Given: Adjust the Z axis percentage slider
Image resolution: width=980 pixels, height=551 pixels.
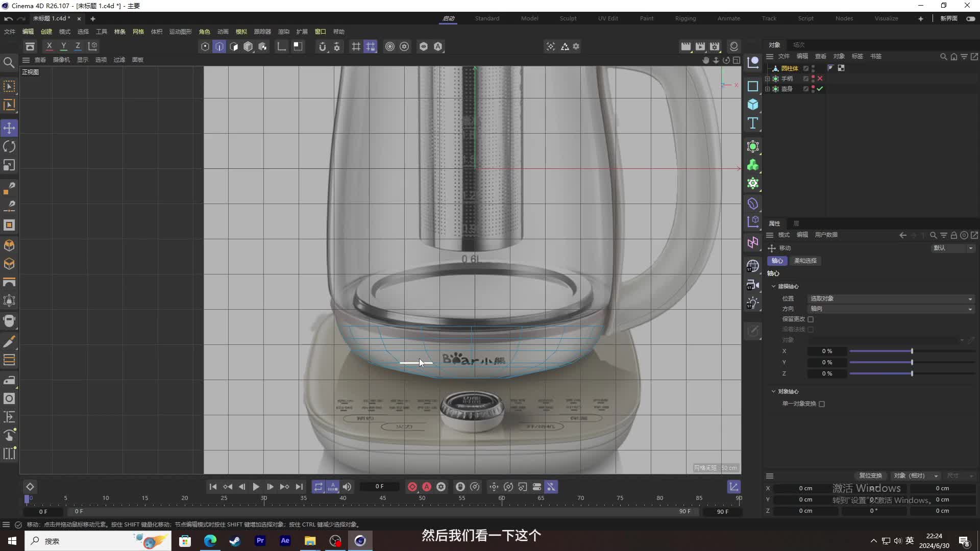Looking at the screenshot, I should pos(912,373).
